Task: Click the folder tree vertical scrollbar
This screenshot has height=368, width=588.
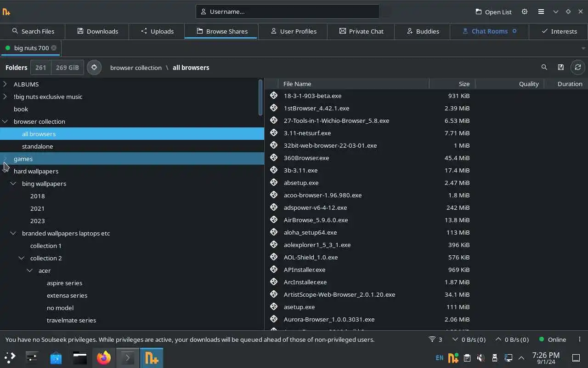Action: tap(260, 98)
